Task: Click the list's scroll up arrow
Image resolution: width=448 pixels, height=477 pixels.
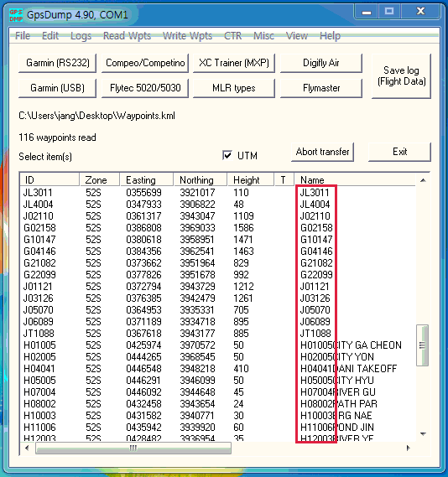Action: point(423,180)
